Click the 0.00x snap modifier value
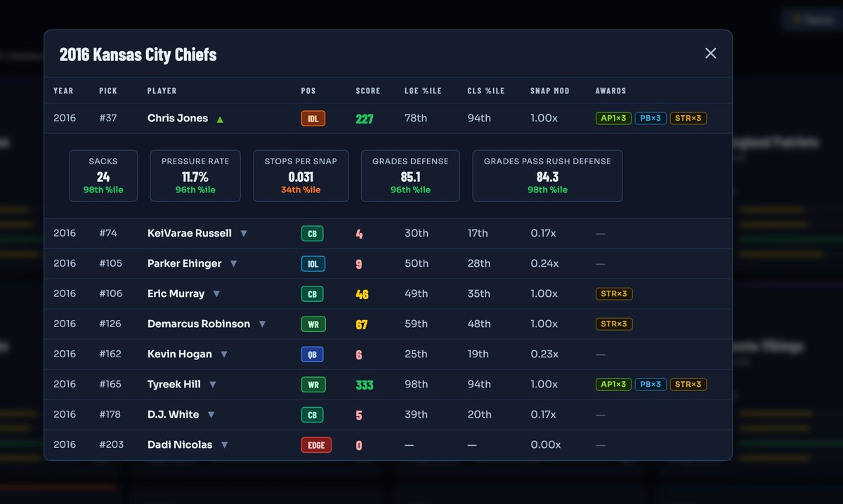Viewport: 843px width, 504px height. pos(546,444)
